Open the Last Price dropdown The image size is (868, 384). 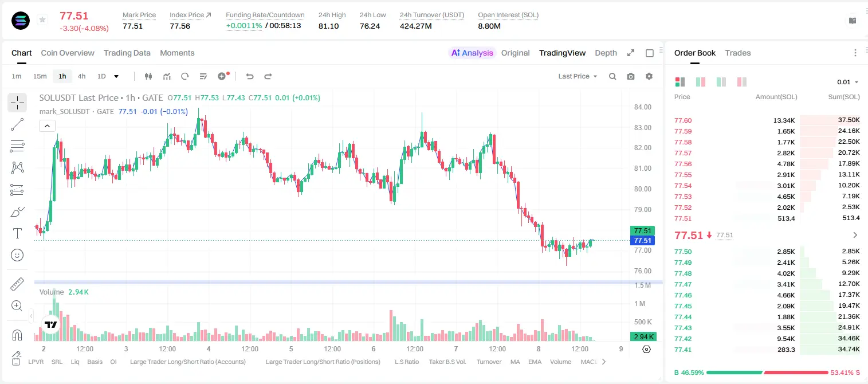click(x=578, y=76)
